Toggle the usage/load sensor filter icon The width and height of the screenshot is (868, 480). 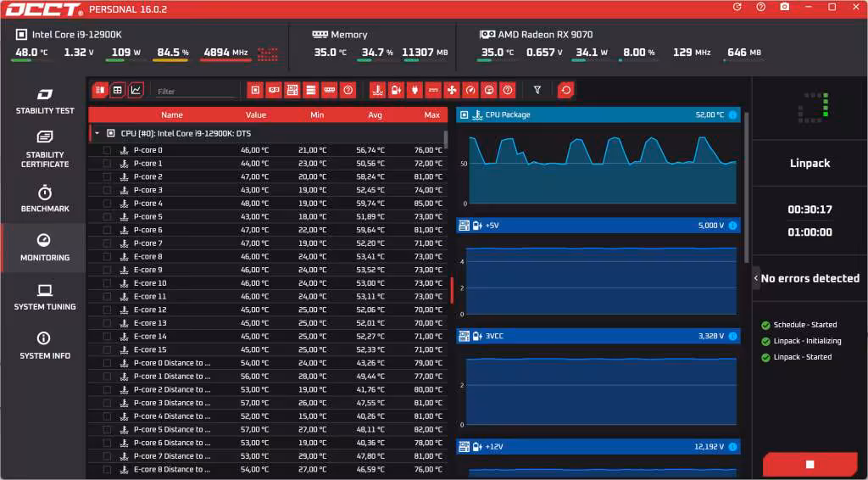pos(489,90)
